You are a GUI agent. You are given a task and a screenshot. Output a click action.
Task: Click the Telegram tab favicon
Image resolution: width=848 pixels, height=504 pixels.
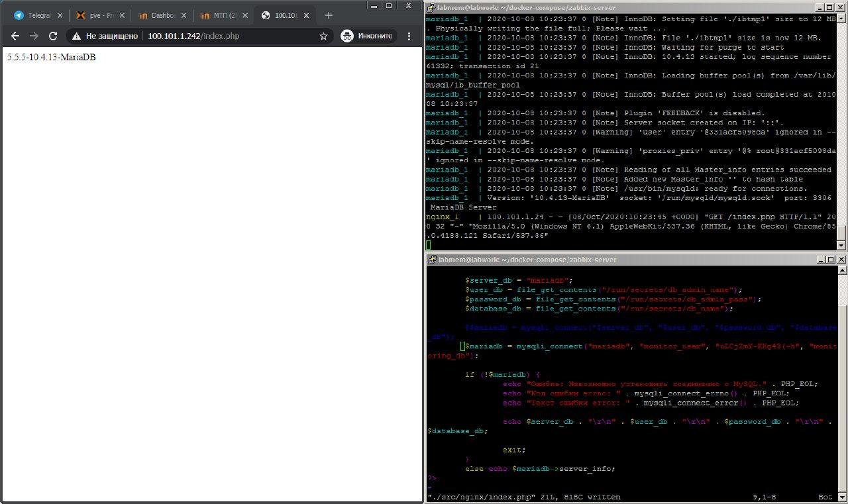point(19,15)
